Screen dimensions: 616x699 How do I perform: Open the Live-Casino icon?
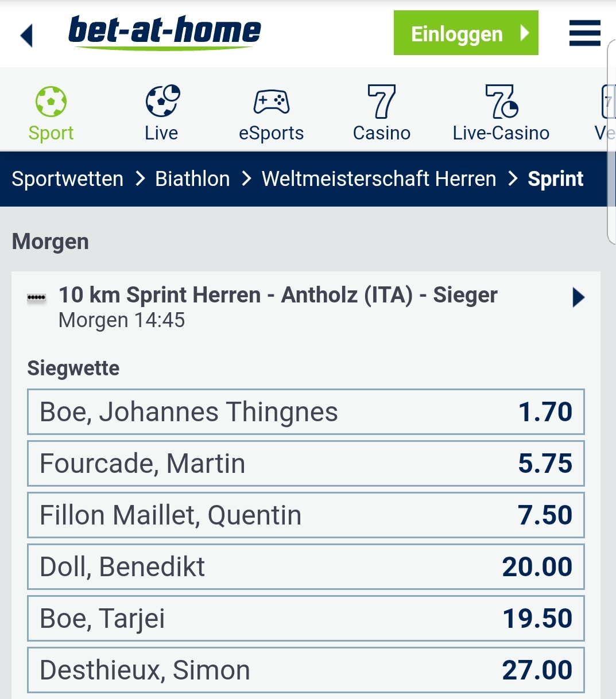tap(501, 102)
